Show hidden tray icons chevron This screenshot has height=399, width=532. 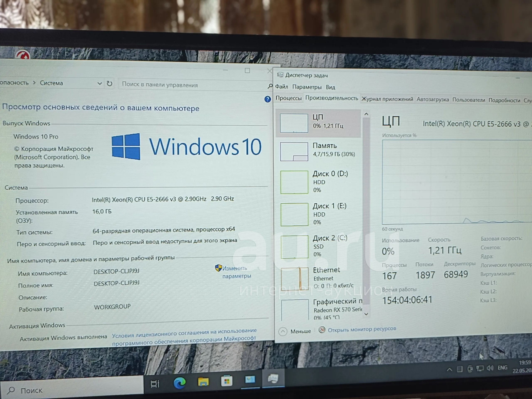(x=449, y=370)
